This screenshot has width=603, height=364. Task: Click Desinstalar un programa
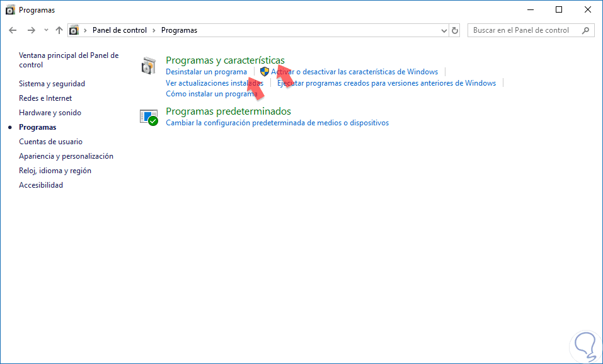206,72
